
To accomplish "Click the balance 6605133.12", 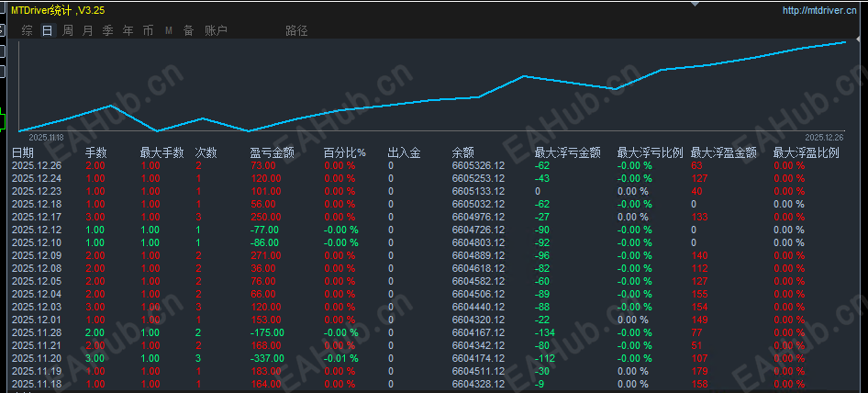I will [x=478, y=191].
